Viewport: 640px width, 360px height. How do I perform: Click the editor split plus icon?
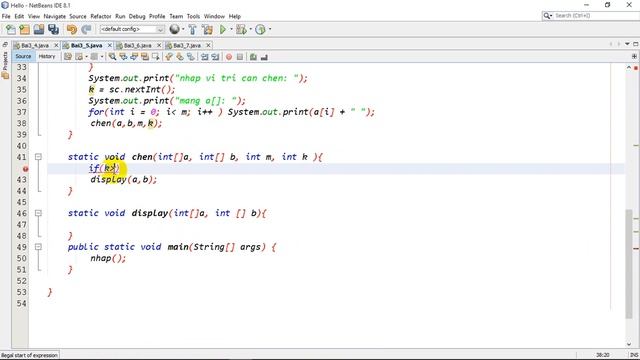(x=634, y=56)
